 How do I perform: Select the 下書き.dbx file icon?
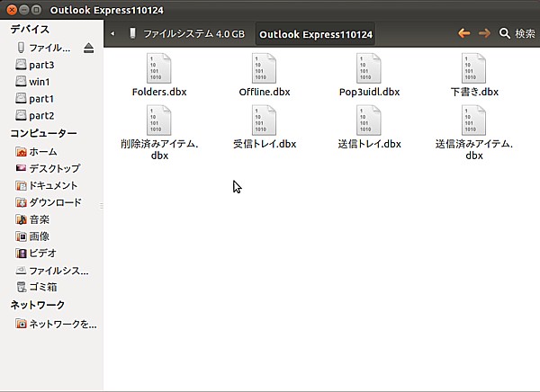[x=474, y=68]
